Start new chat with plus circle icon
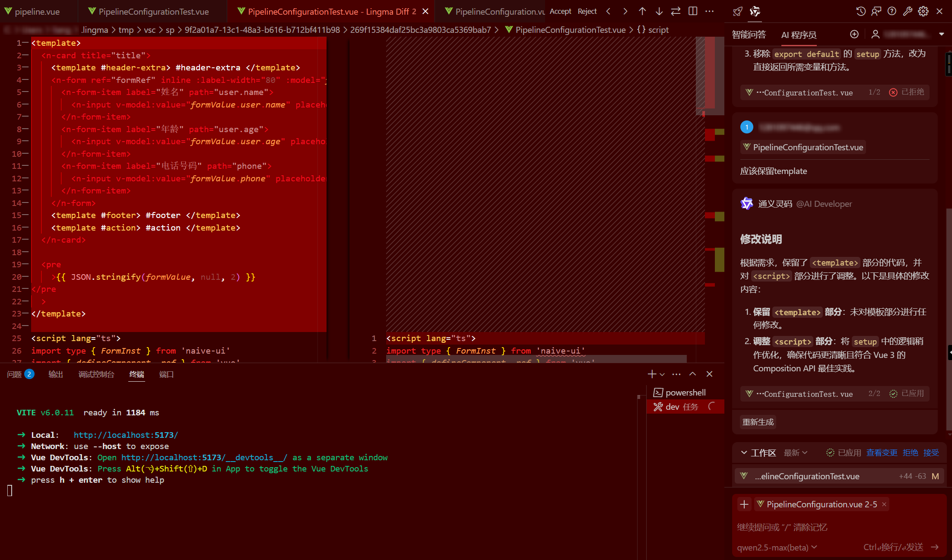The height and width of the screenshot is (560, 952). (854, 34)
